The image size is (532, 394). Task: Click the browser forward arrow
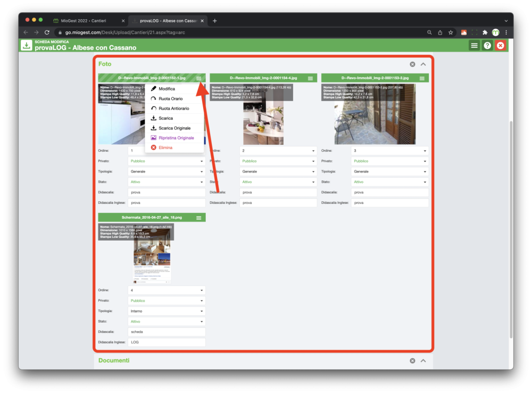[x=36, y=32]
